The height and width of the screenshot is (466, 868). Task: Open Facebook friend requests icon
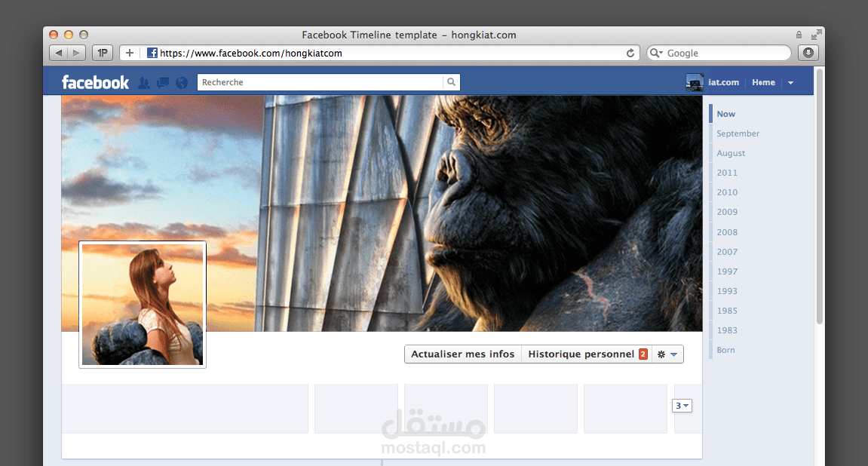click(x=144, y=82)
